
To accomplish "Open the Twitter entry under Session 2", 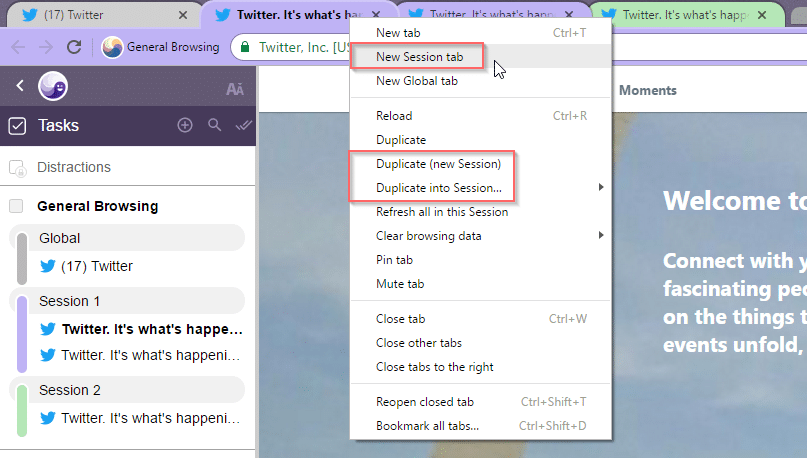I will click(140, 418).
